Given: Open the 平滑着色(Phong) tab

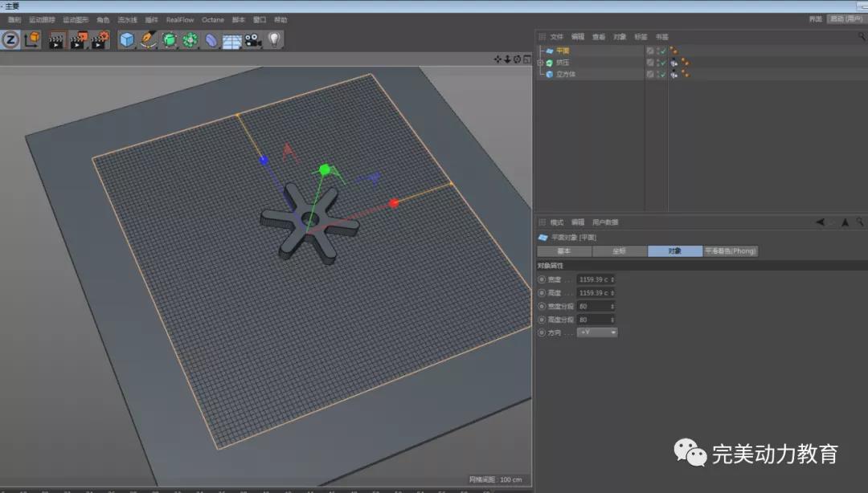Looking at the screenshot, I should [x=731, y=251].
